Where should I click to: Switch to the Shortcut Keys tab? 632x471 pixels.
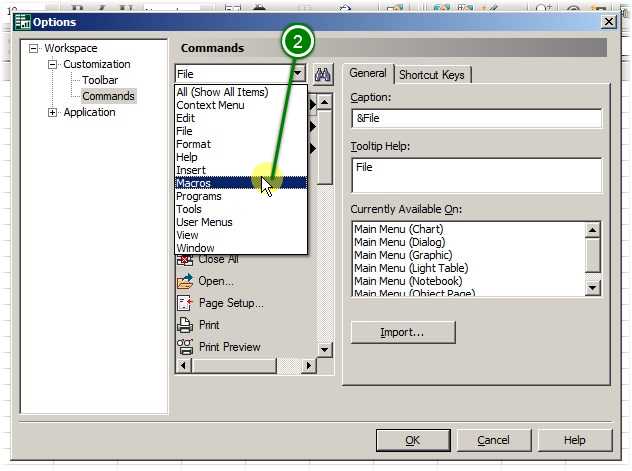[x=432, y=74]
